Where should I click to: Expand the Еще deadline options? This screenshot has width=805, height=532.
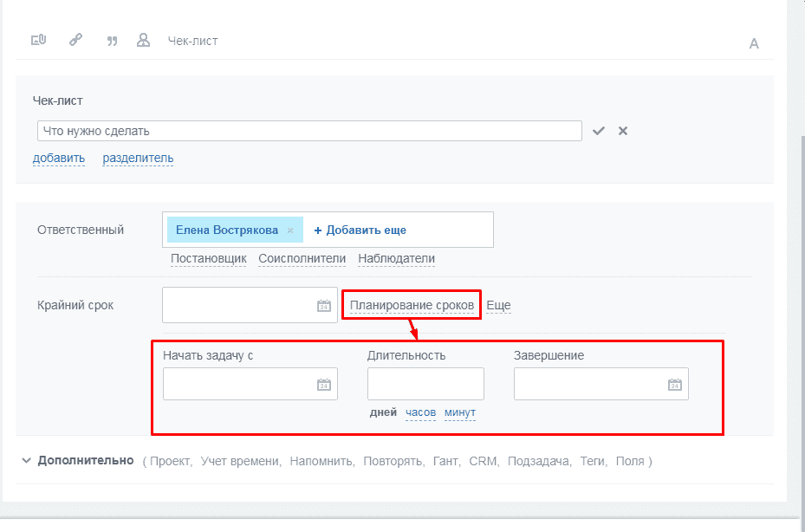click(498, 306)
